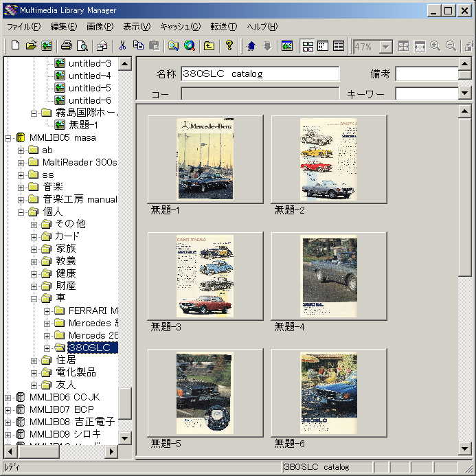Click thumbnail pane scroll-down arrow
Screen dimensions: 476x476
[465, 448]
